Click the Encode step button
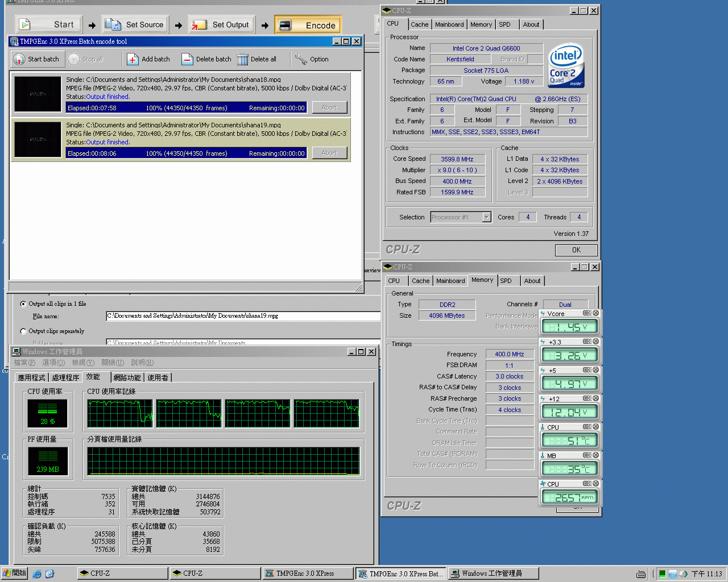Screen dimensions: 728x582 308,25
